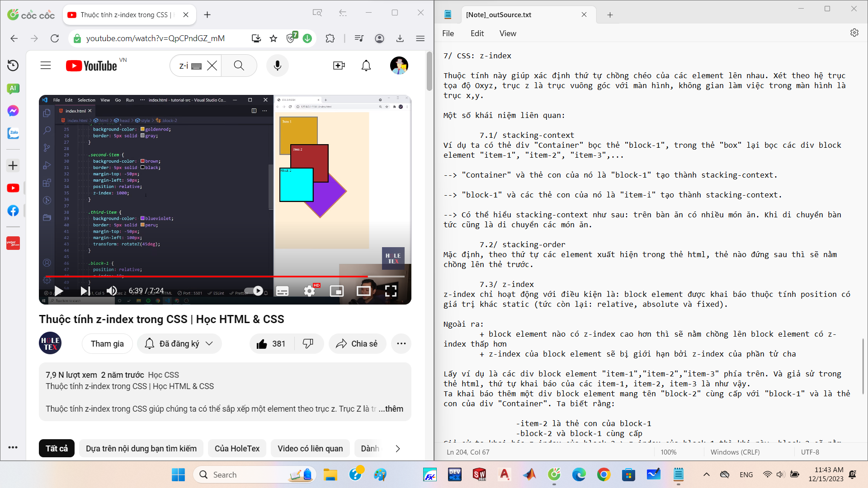
Task: Open Messenger in Cốc Cốc sidebar
Action: click(x=13, y=111)
